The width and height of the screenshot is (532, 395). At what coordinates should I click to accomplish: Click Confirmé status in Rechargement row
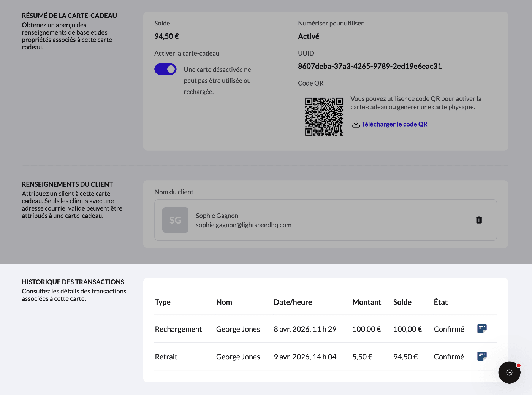pos(449,329)
